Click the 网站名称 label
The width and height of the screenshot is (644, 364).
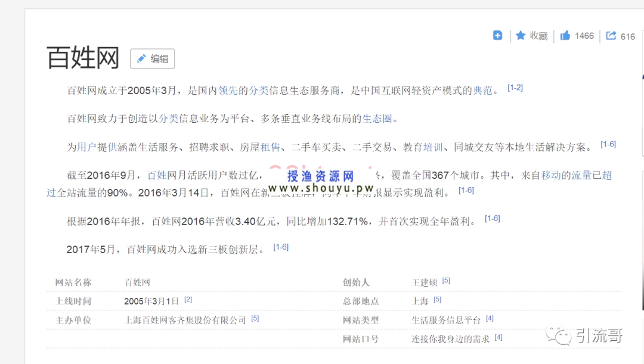click(73, 282)
